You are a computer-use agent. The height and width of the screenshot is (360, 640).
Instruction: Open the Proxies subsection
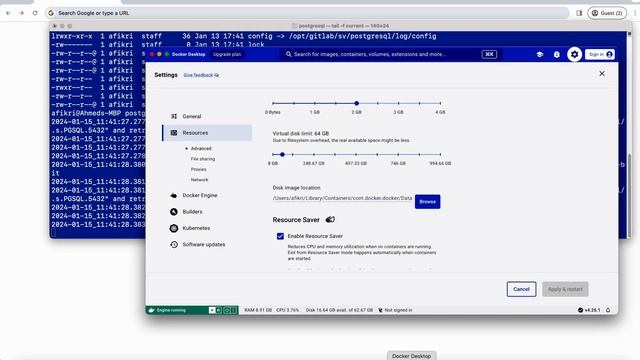(x=198, y=169)
